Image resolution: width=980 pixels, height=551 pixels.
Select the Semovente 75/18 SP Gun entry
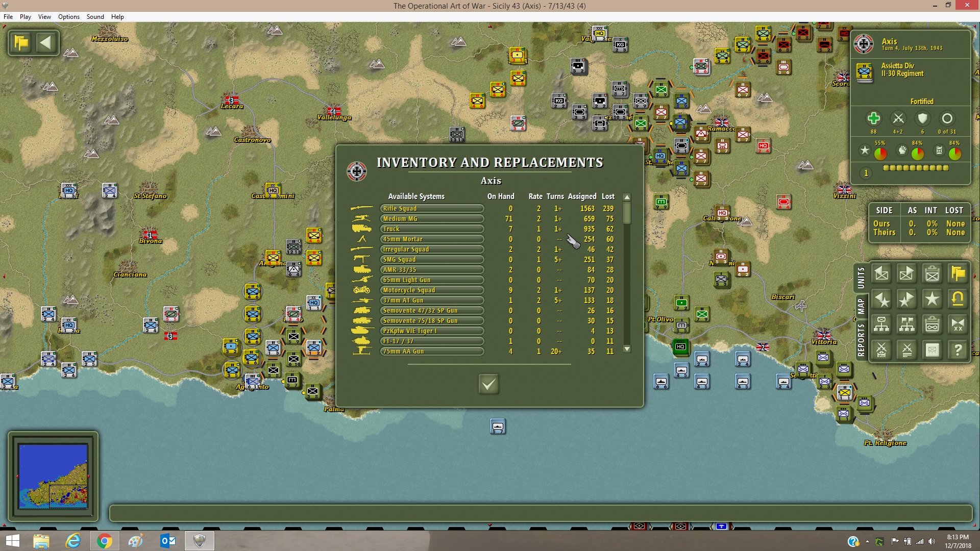tap(432, 320)
